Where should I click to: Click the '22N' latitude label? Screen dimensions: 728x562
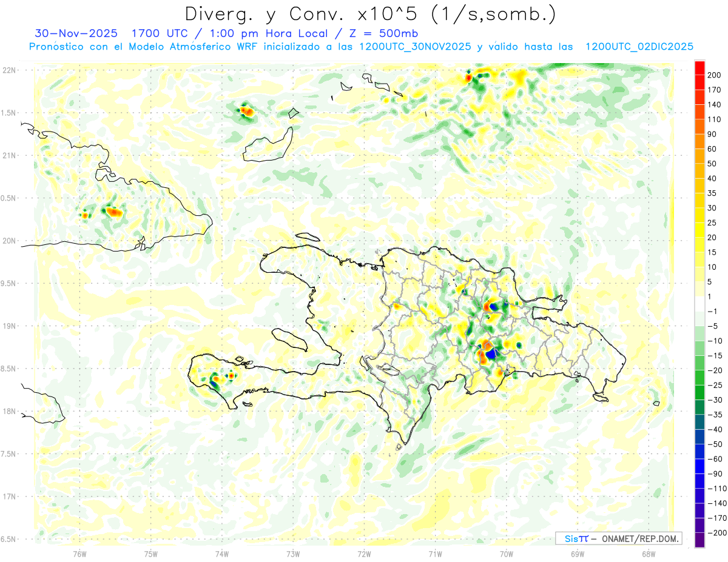click(9, 70)
